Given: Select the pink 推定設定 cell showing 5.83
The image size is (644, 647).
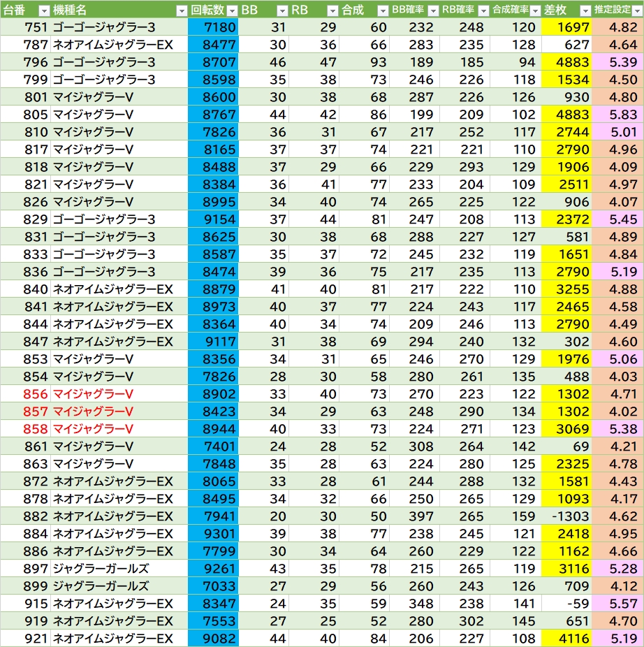Looking at the screenshot, I should tap(617, 115).
